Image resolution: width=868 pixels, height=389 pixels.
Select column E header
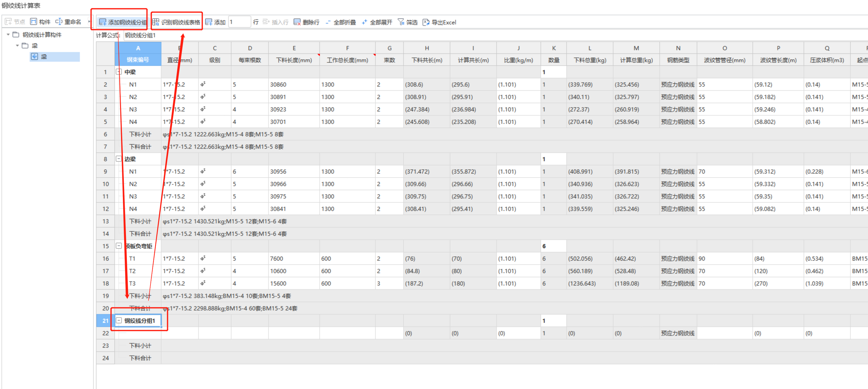point(294,48)
